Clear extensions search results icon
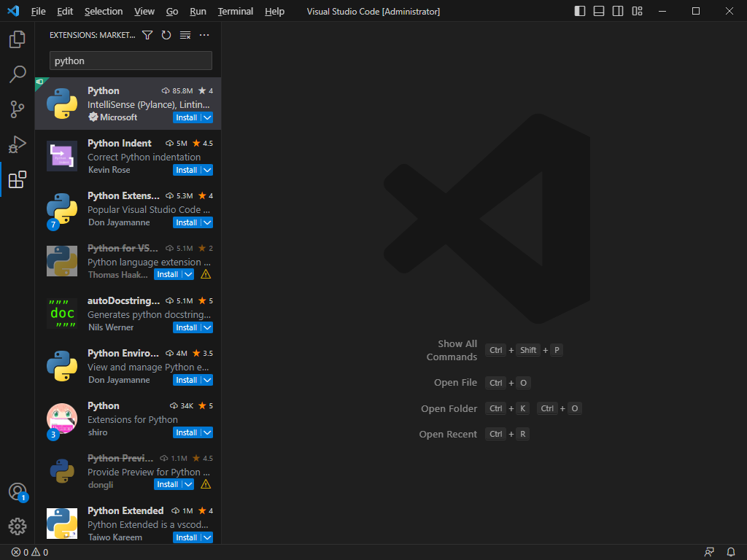Viewport: 747px width, 560px height. coord(185,35)
